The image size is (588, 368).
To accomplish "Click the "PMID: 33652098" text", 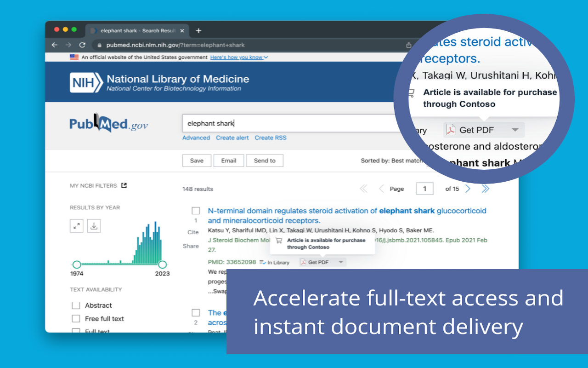I will coord(232,262).
